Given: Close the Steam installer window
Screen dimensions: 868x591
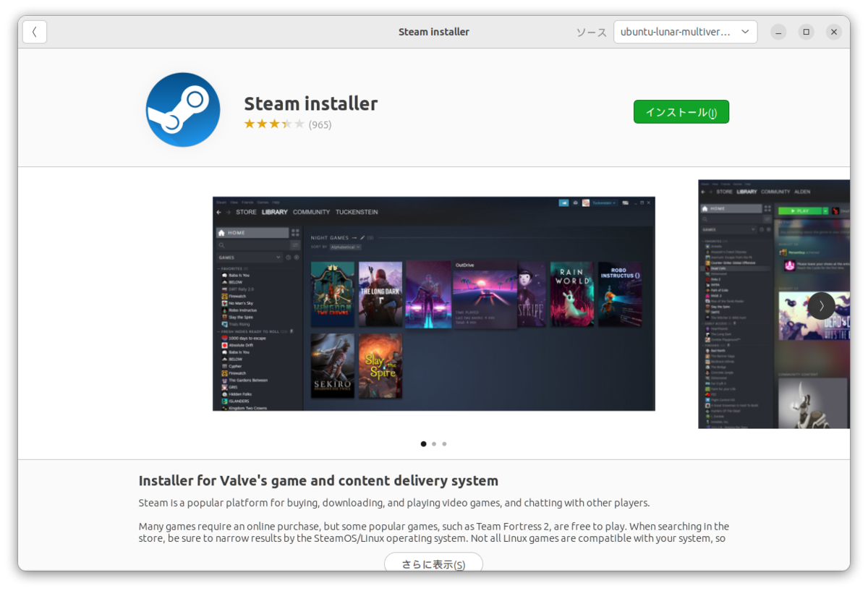Looking at the screenshot, I should coord(833,32).
